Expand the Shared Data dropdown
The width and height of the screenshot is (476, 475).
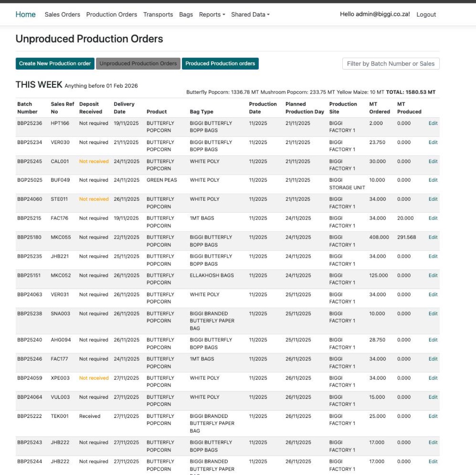pyautogui.click(x=250, y=14)
